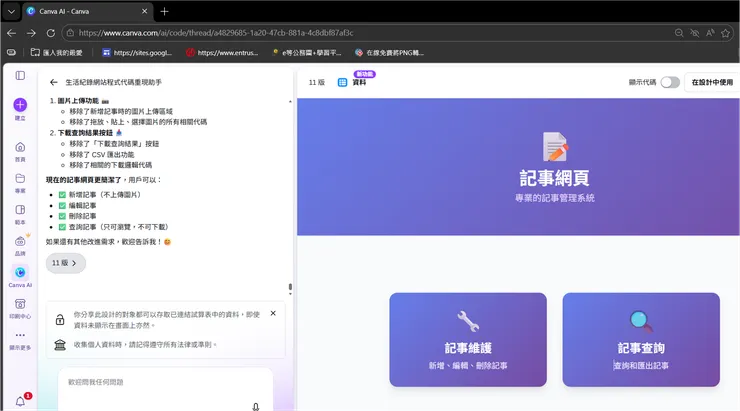Toggle the 顯示代碼 switch
The image size is (740, 411).
(x=670, y=82)
